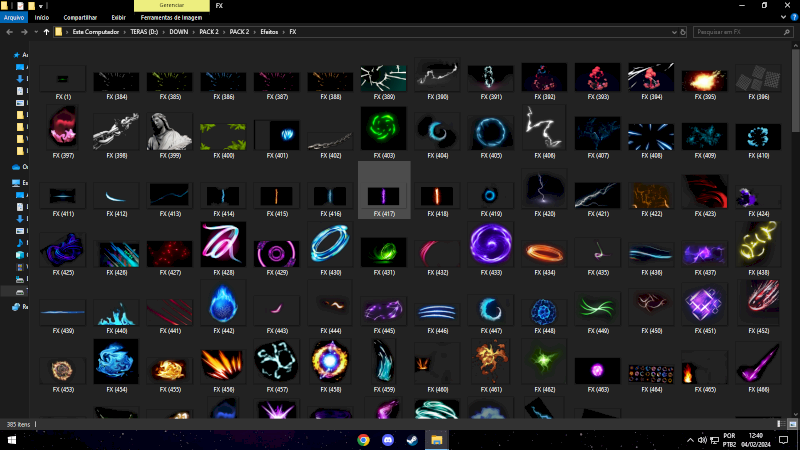This screenshot has width=800, height=450.
Task: Show hidden system tray icons
Action: 689,440
